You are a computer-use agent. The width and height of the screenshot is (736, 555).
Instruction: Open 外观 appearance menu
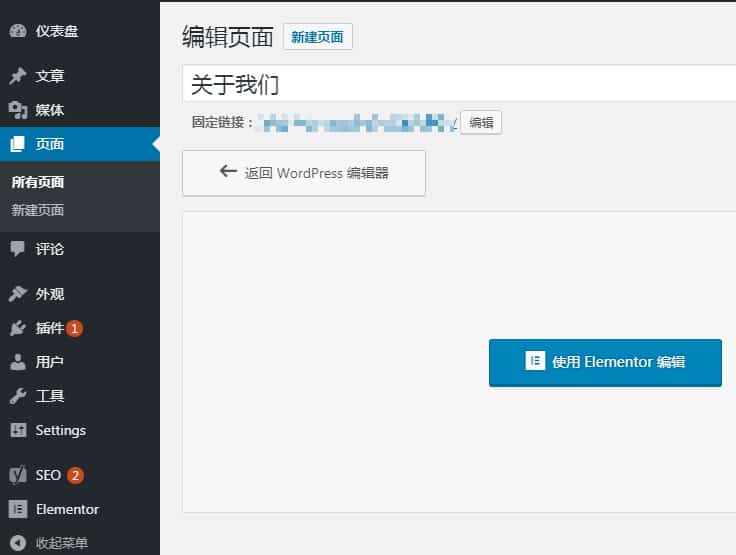click(50, 294)
